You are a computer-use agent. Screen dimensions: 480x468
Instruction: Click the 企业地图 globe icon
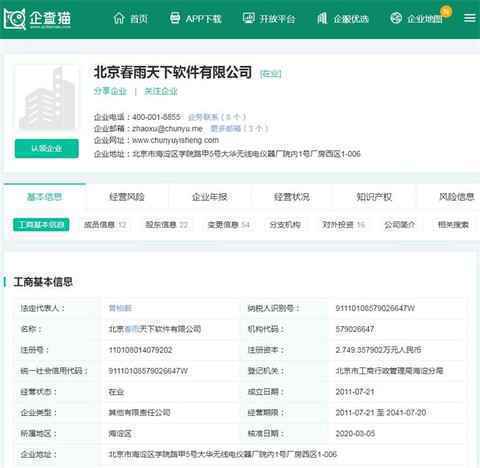click(396, 18)
